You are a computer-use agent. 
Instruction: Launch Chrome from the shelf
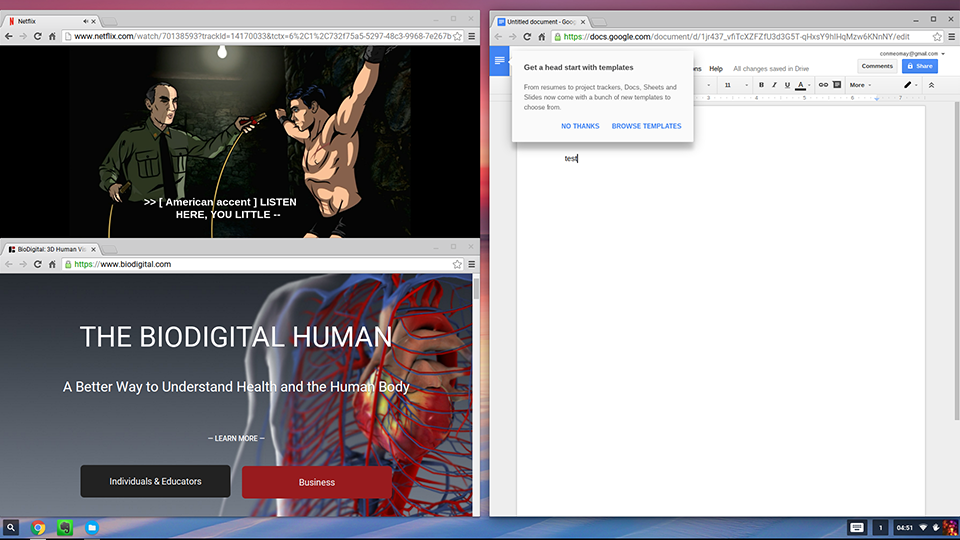(x=38, y=527)
